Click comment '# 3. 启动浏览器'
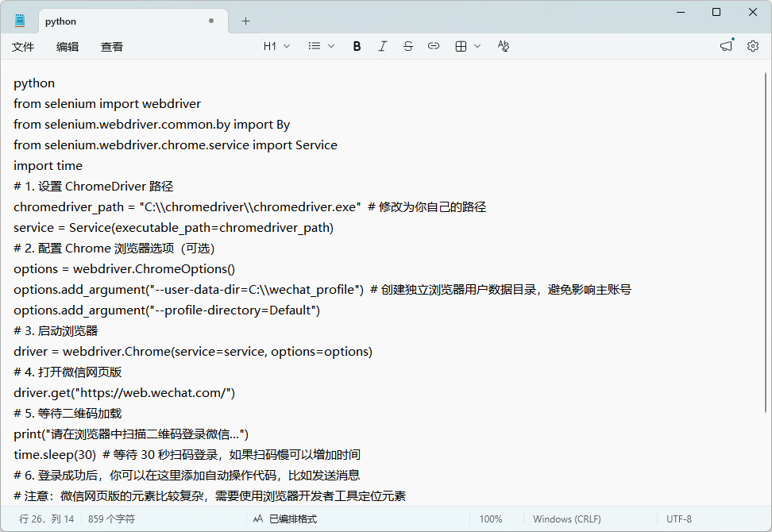 (x=56, y=331)
